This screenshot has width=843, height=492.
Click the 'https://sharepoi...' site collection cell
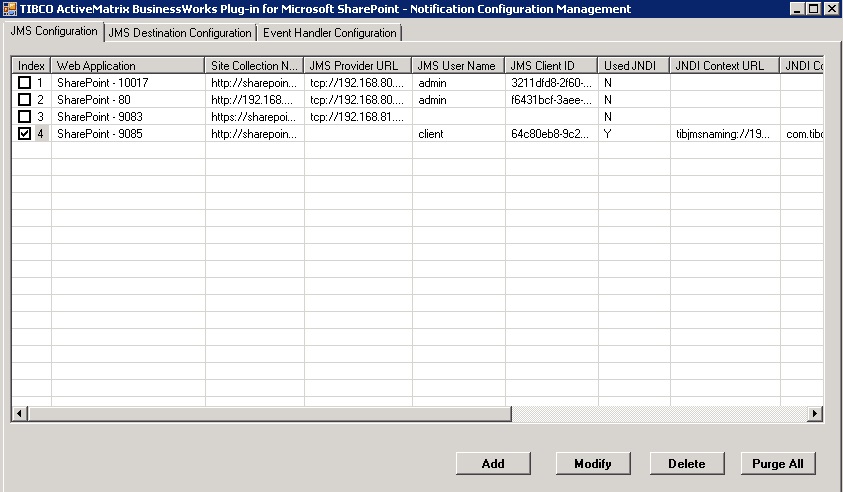pos(254,117)
